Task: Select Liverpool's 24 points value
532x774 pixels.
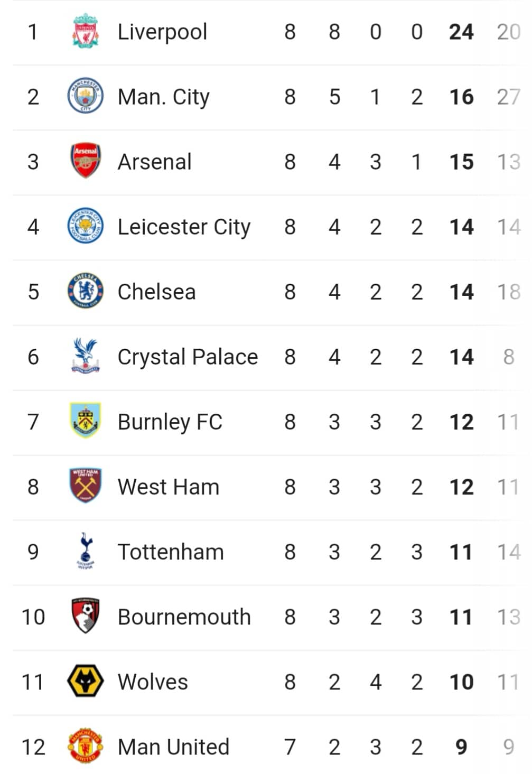Action: [x=461, y=32]
